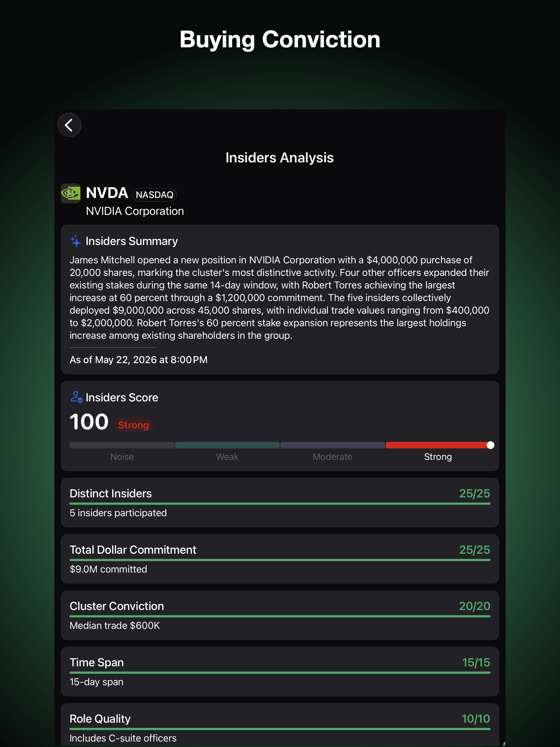
Task: Click the Strong label under score bar
Action: pyautogui.click(x=438, y=457)
